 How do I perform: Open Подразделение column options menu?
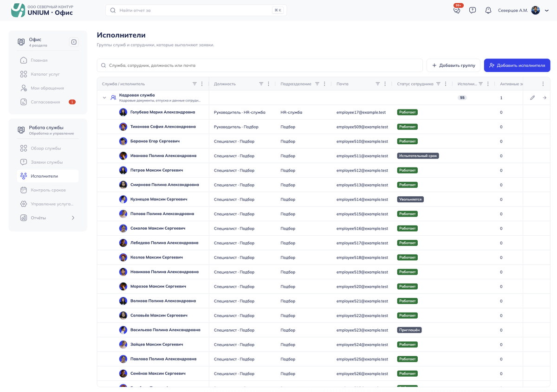(325, 84)
